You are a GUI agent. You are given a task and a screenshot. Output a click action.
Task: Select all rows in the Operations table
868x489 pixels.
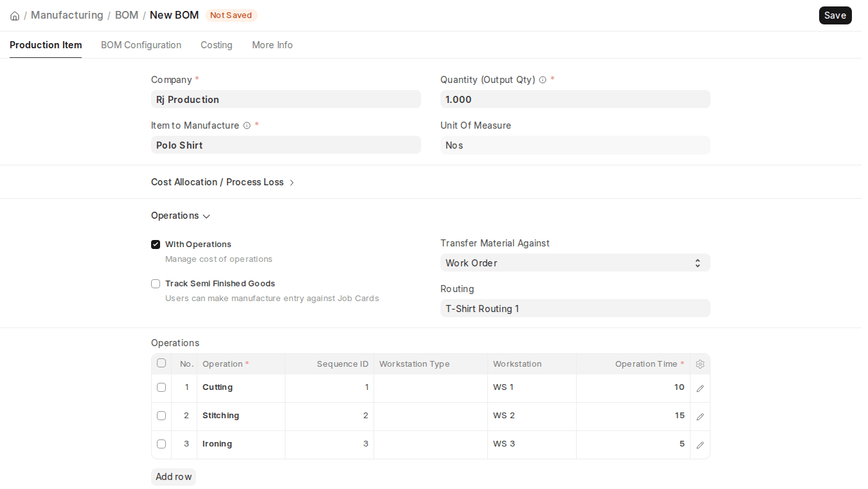pyautogui.click(x=161, y=363)
